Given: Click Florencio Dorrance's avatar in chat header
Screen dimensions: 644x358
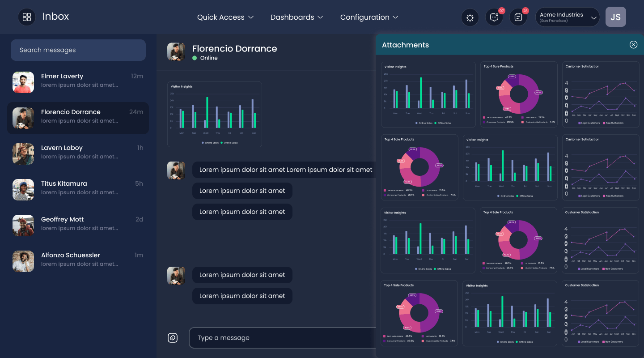Looking at the screenshot, I should click(176, 52).
